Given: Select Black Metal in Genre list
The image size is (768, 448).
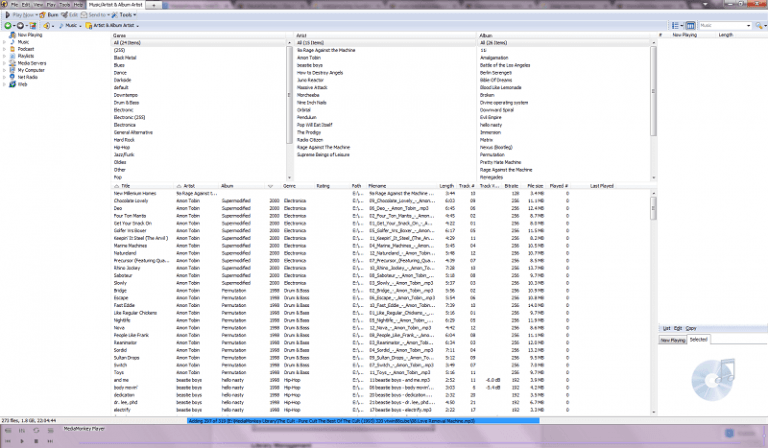Looking at the screenshot, I should pyautogui.click(x=125, y=58).
